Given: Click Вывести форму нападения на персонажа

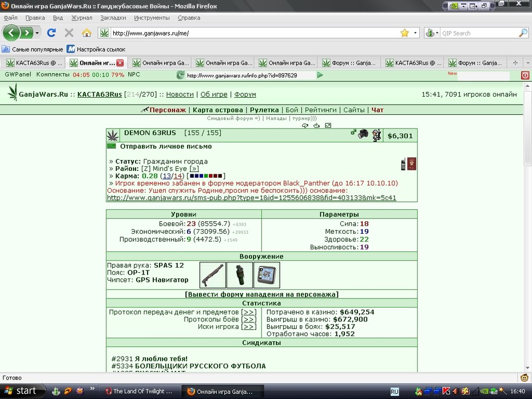Looking at the screenshot, I should tap(261, 294).
